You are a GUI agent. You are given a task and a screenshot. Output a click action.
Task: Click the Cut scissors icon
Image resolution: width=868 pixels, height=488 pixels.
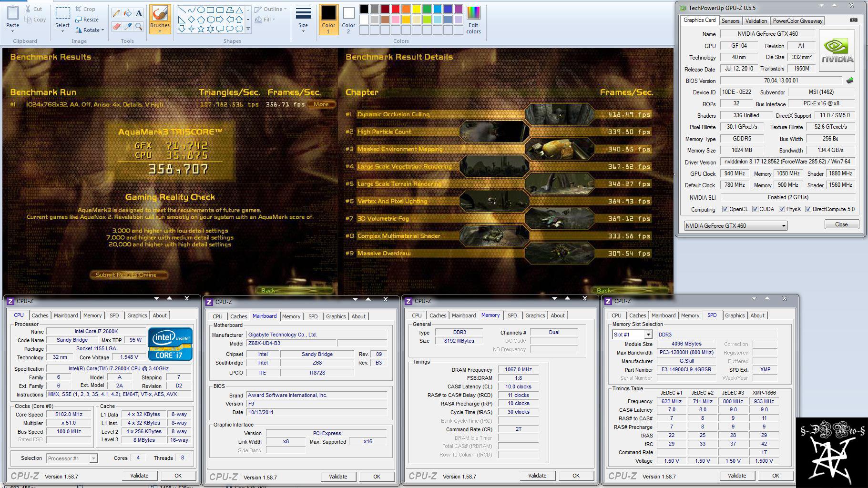[x=29, y=9]
